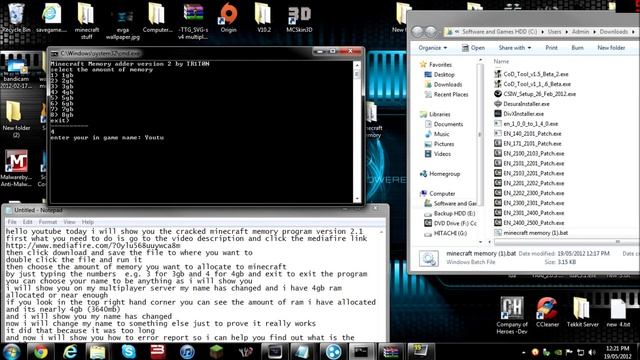
Task: Click Print in the Explorer toolbar
Action: pyautogui.click(x=551, y=48)
